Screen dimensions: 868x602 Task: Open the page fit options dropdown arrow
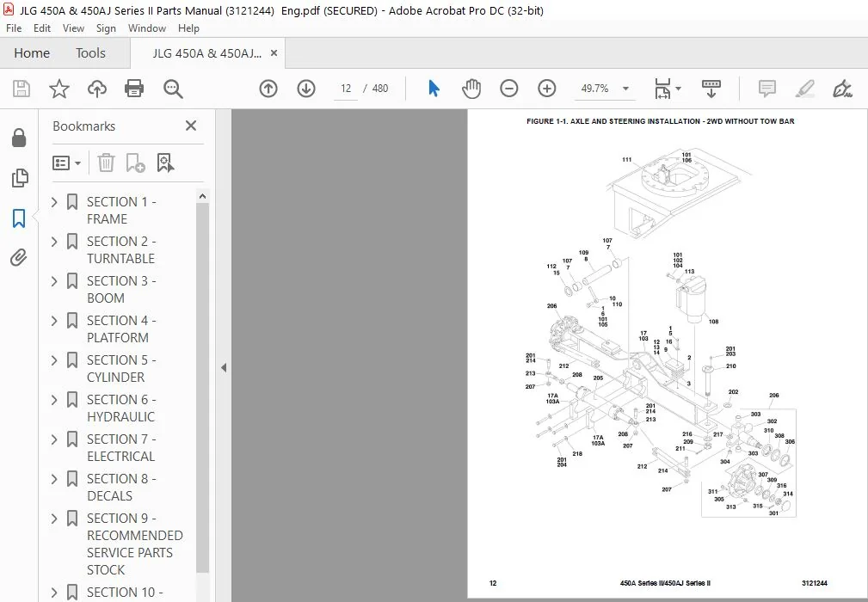tap(678, 89)
